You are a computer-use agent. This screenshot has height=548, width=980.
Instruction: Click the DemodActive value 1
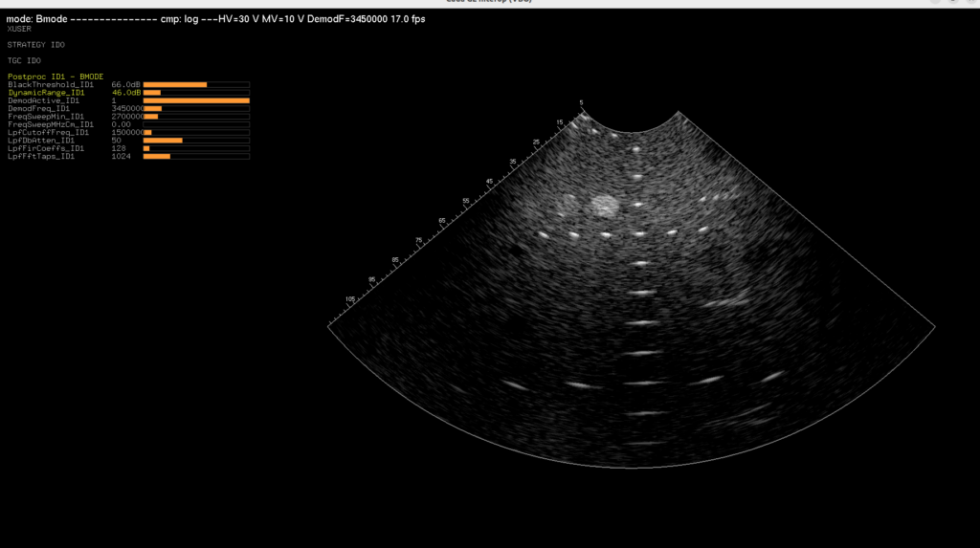[x=114, y=100]
